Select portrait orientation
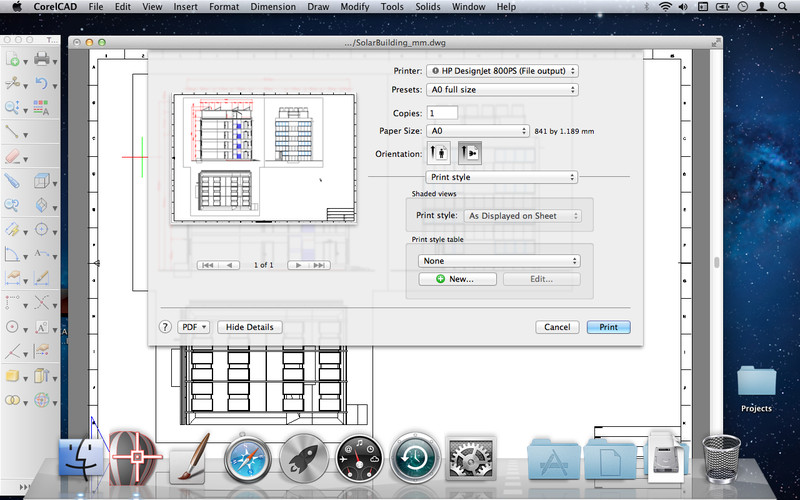 click(438, 153)
